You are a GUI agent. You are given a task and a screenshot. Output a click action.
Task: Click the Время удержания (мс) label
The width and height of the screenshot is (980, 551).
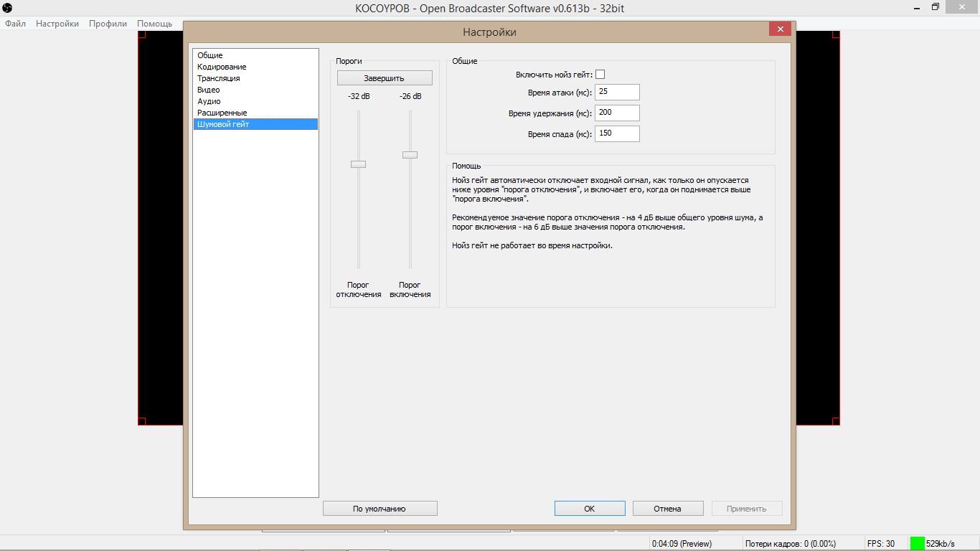pyautogui.click(x=550, y=113)
